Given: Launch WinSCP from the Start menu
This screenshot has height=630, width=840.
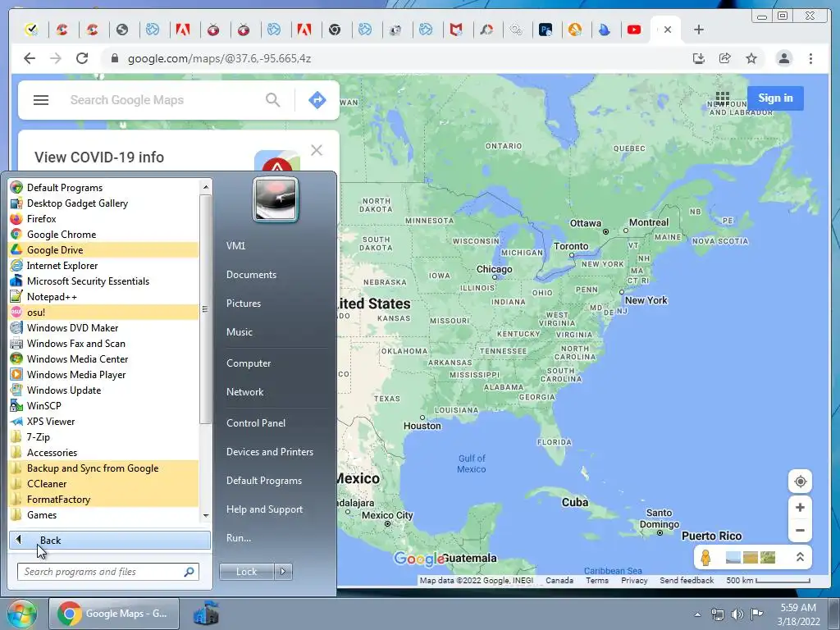Looking at the screenshot, I should click(44, 405).
